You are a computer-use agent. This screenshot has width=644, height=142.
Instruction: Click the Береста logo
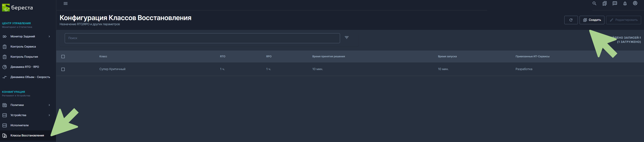point(18,8)
